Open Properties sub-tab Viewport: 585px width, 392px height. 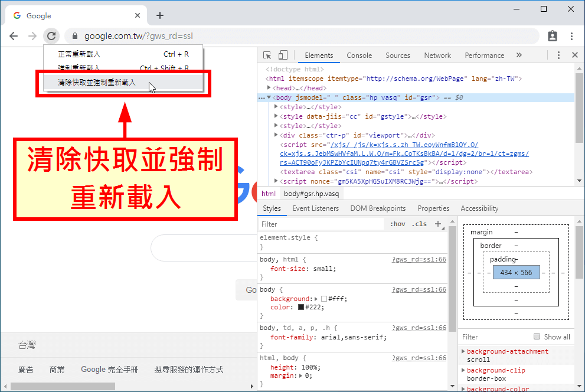coord(433,208)
